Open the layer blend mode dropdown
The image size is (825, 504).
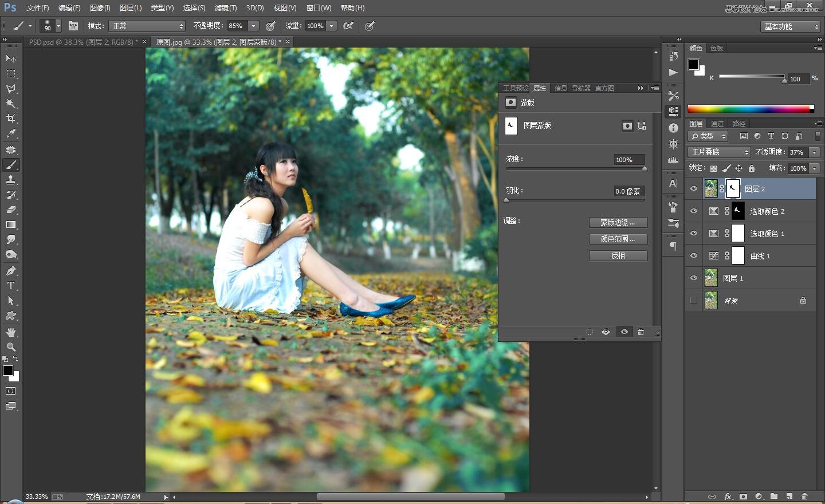point(718,152)
